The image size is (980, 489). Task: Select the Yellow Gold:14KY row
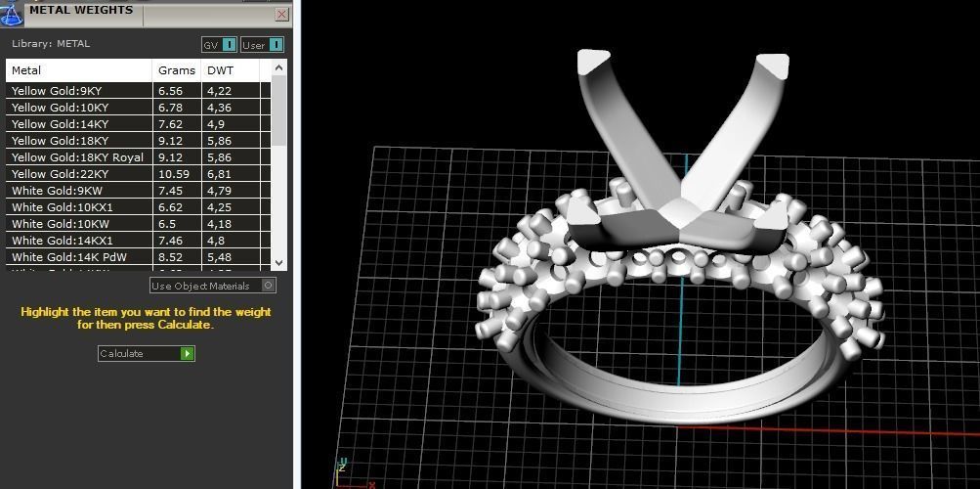coord(139,124)
